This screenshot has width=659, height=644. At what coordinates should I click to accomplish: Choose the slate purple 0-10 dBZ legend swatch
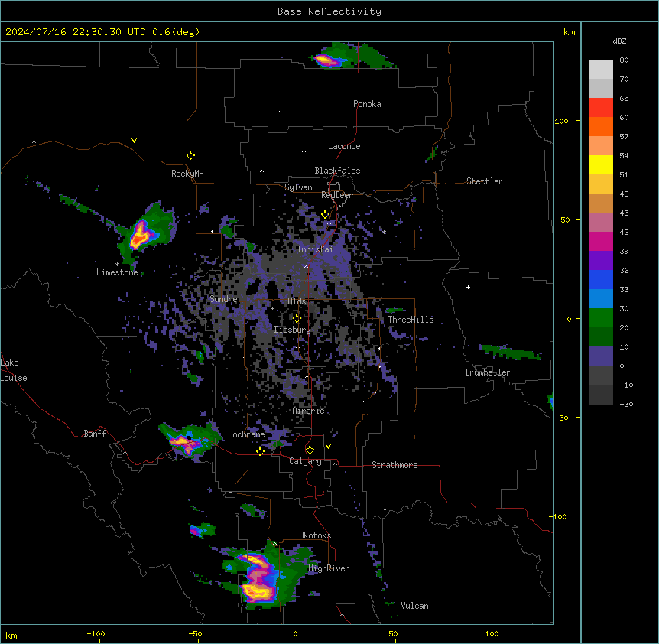pos(601,356)
